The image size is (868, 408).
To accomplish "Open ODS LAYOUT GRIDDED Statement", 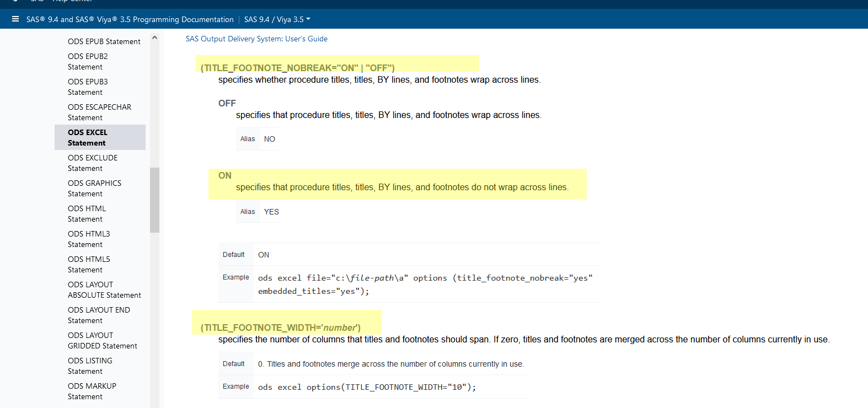I will tap(102, 340).
